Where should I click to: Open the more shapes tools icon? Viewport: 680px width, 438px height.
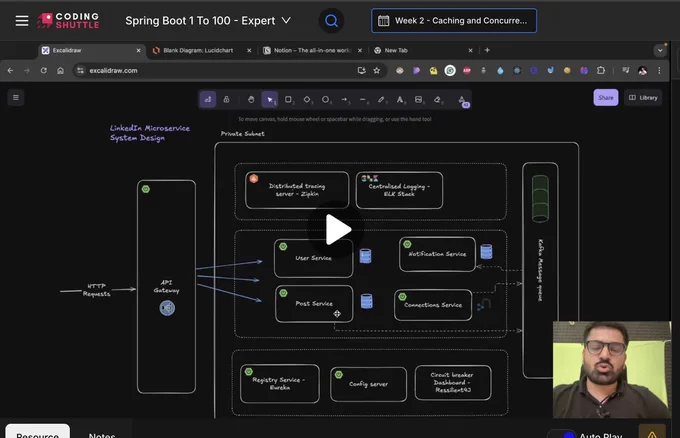462,100
